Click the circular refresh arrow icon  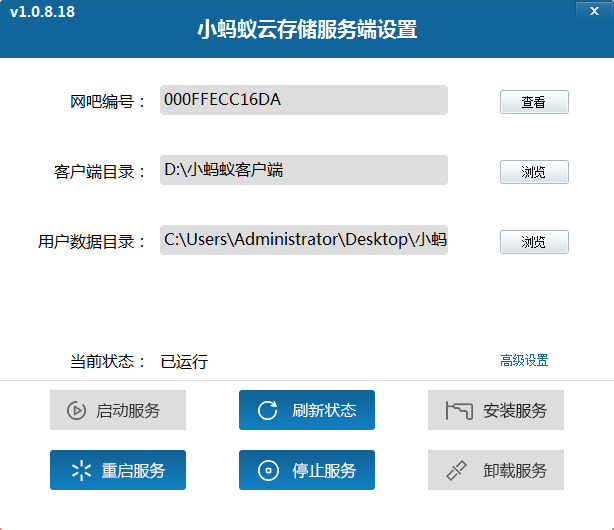[267, 410]
